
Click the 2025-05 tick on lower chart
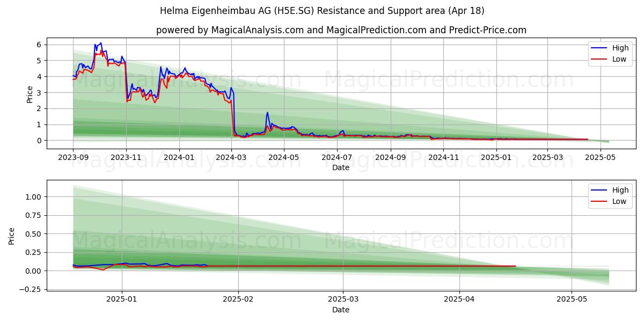pos(572,299)
